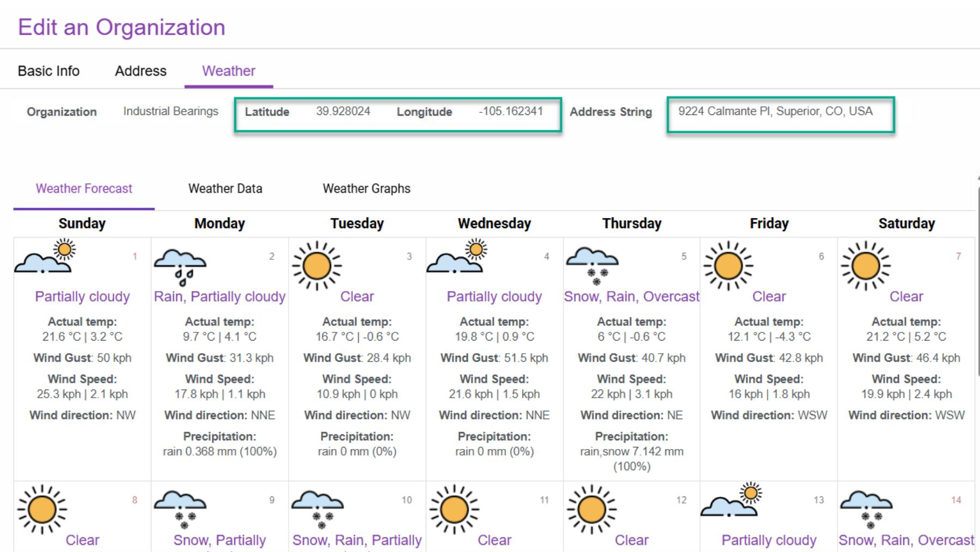The image size is (980, 552).
Task: Click Thursday precipitation rain,snow 7.142 mm
Action: tap(632, 459)
